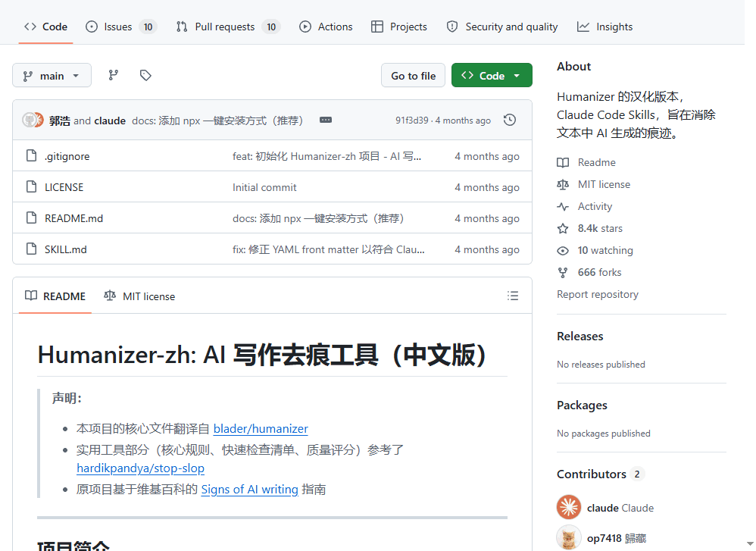The image size is (756, 551).
Task: Click the commit author avatar icons
Action: (x=33, y=121)
